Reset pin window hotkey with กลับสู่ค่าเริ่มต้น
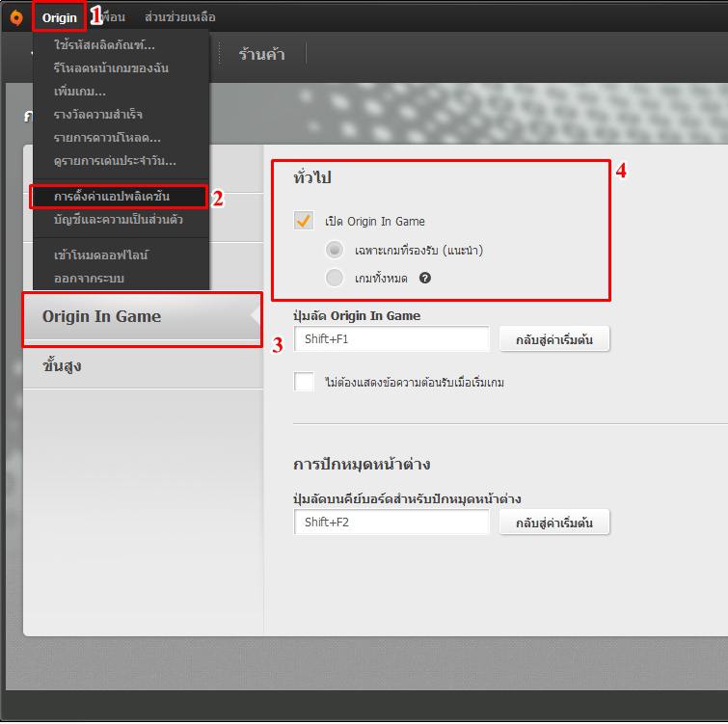 (x=554, y=523)
